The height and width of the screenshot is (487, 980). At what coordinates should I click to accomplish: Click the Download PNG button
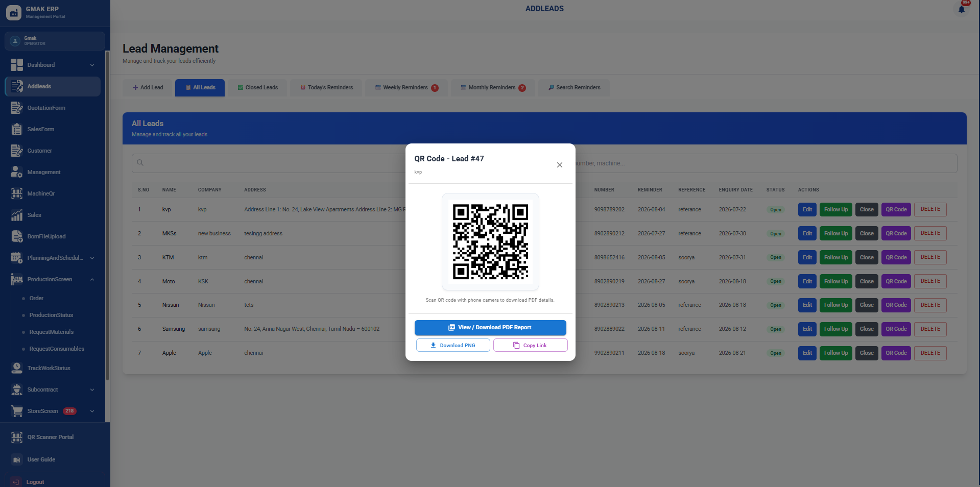[453, 345]
